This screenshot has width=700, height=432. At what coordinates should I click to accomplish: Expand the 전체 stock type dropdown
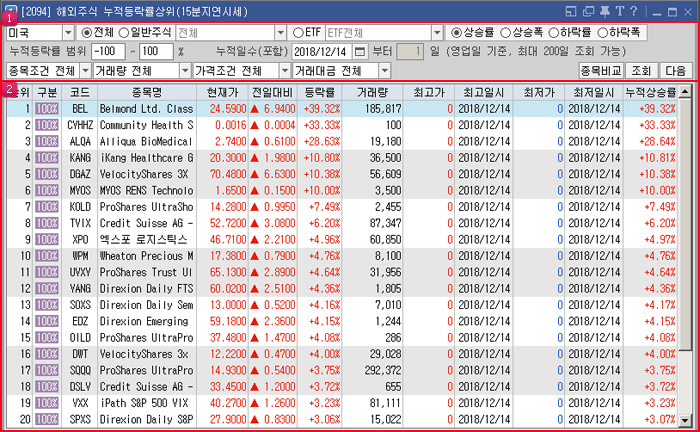(x=280, y=33)
